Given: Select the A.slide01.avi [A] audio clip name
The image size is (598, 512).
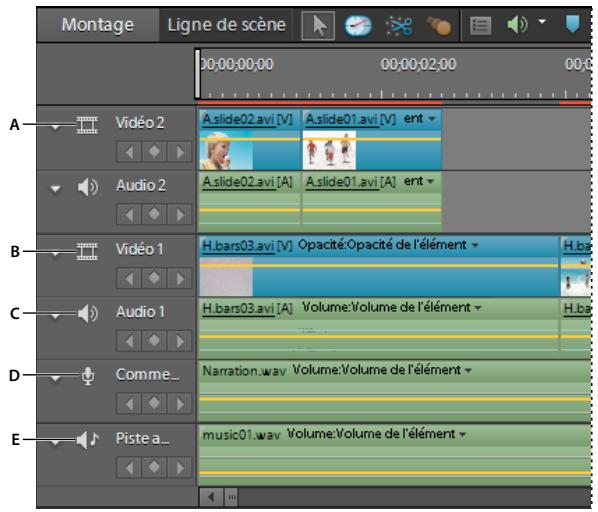Looking at the screenshot, I should point(351,182).
